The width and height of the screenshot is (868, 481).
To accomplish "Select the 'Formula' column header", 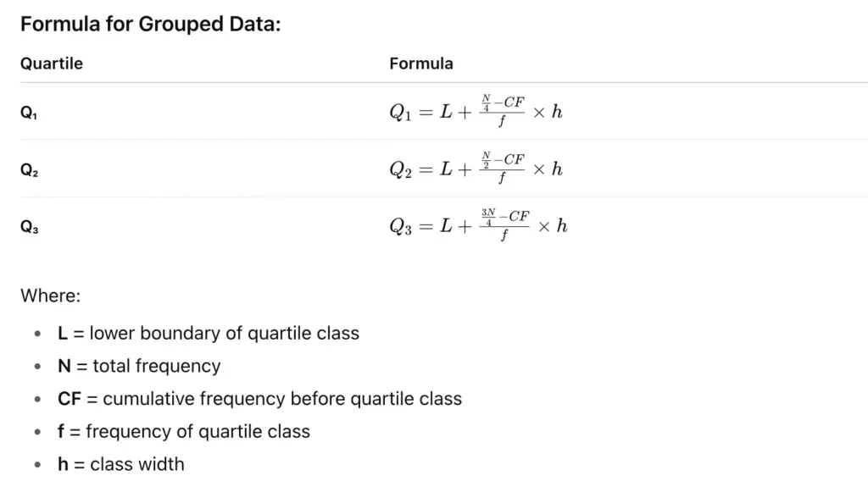I will [421, 64].
